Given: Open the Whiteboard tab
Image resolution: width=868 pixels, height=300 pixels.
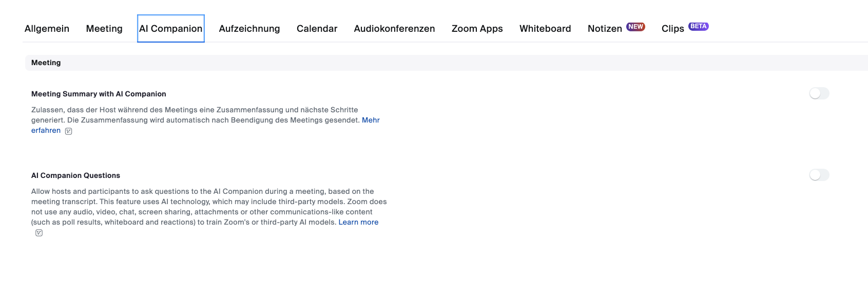Looking at the screenshot, I should point(545,29).
